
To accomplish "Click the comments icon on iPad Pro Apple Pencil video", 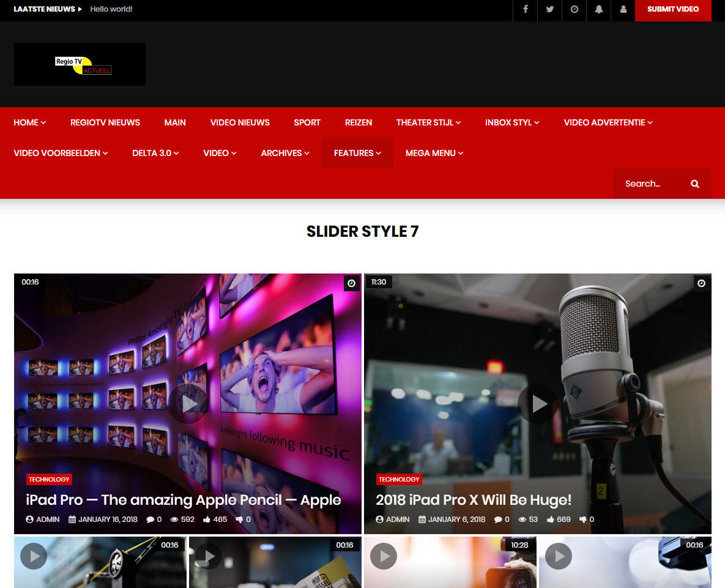I will click(x=151, y=519).
